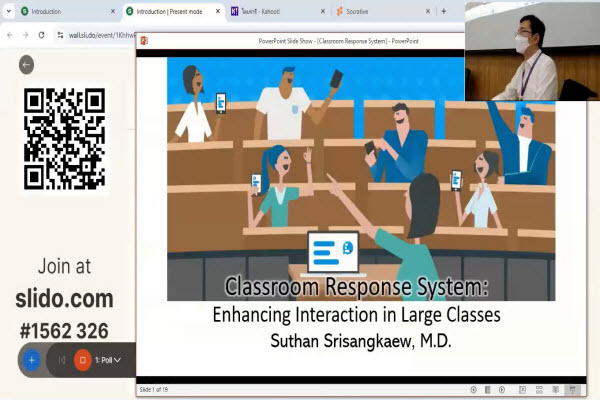Click the presenter webcam video thumbnail
The image size is (600, 400).
tap(532, 51)
